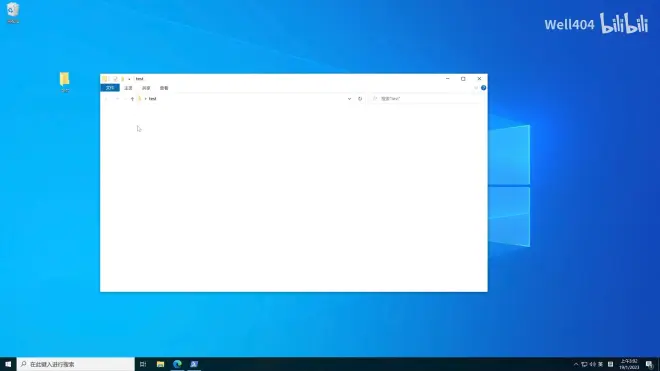Select the test folder on the desktop
The image size is (660, 371).
64,82
